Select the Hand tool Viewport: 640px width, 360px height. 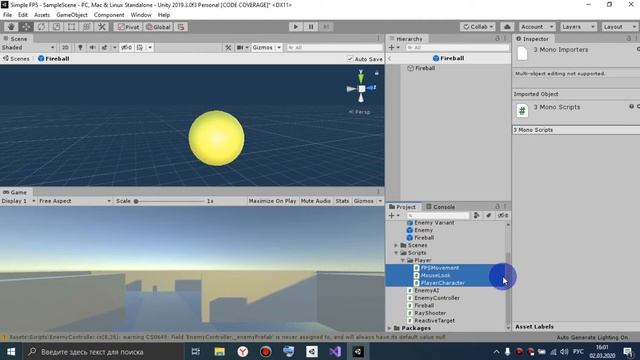[11, 27]
